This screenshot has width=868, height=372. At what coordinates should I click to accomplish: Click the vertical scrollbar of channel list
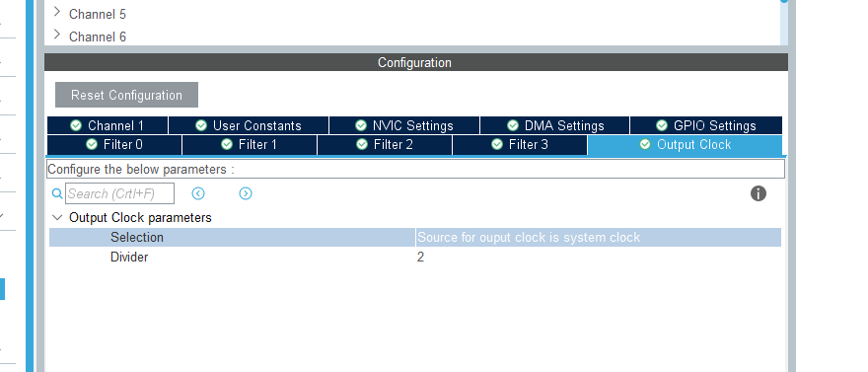tap(784, 23)
